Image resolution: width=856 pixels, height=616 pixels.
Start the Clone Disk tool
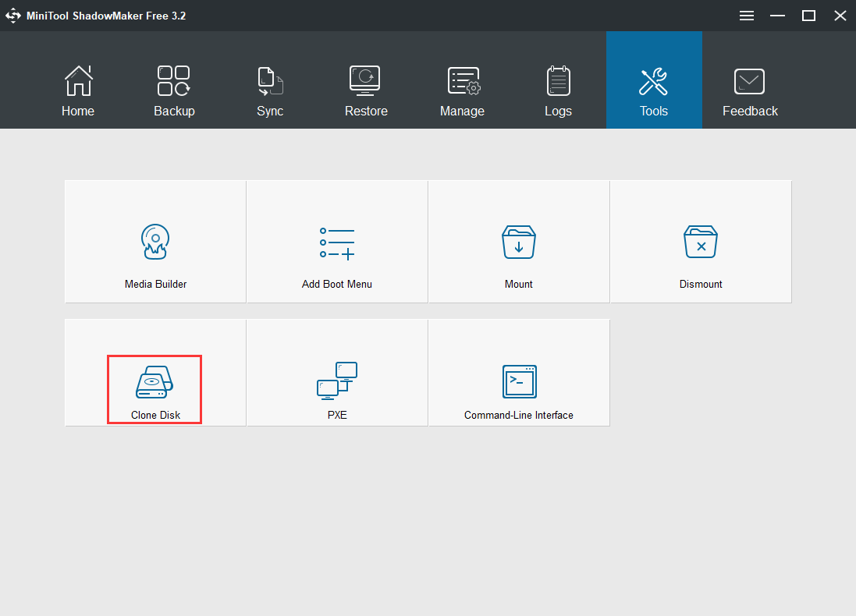155,373
